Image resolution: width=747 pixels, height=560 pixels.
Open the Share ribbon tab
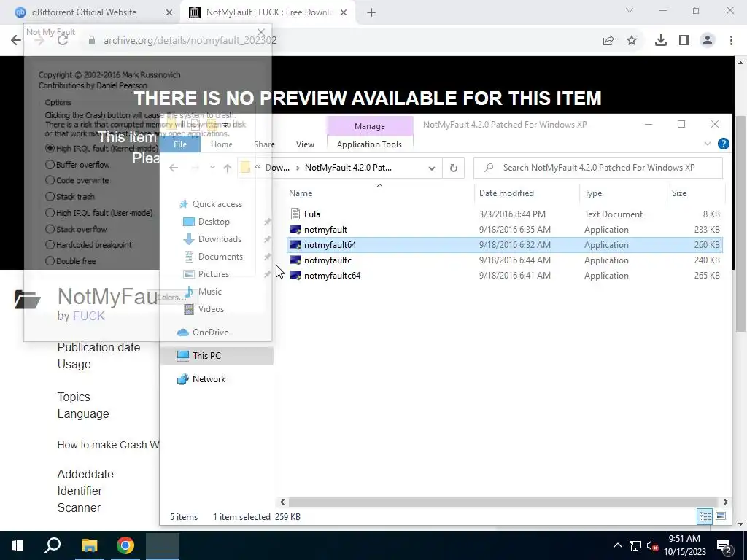tap(264, 144)
